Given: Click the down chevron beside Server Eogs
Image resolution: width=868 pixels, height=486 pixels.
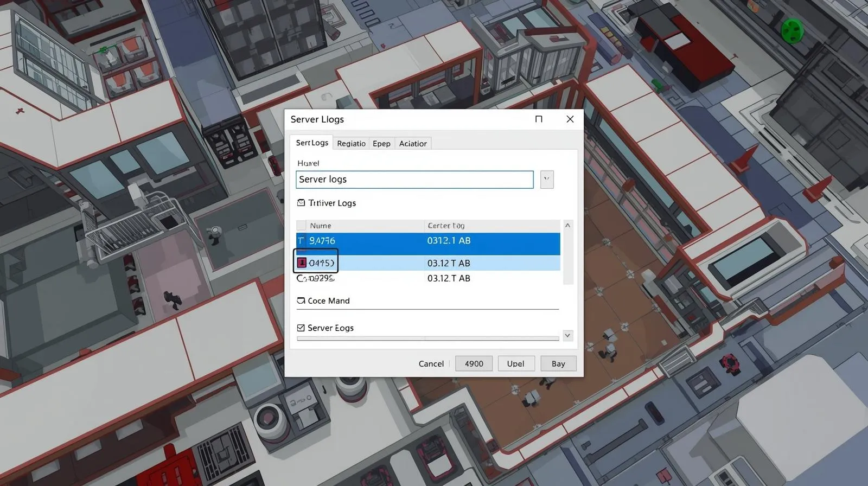Looking at the screenshot, I should 567,335.
